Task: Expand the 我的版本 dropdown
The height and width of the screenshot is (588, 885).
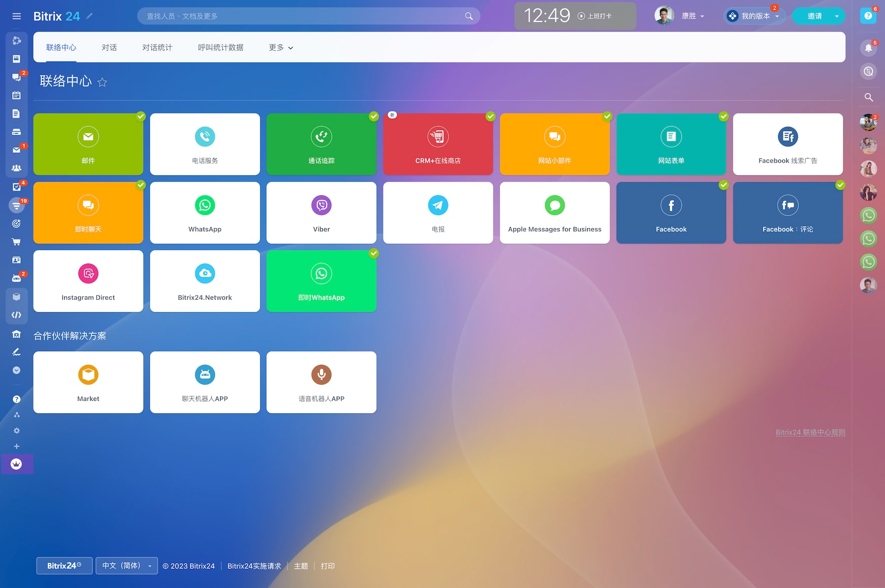Action: tap(755, 16)
